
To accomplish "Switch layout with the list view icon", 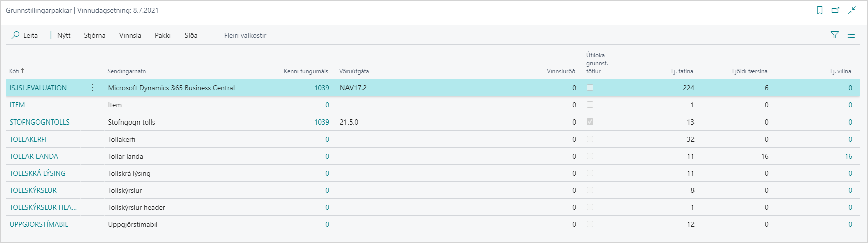I will coord(851,35).
